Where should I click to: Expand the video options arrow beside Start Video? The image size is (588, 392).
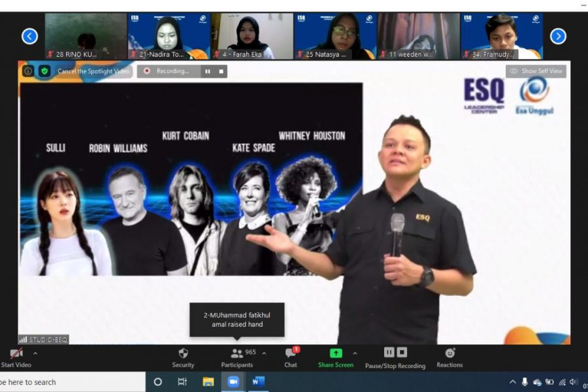pos(35,353)
